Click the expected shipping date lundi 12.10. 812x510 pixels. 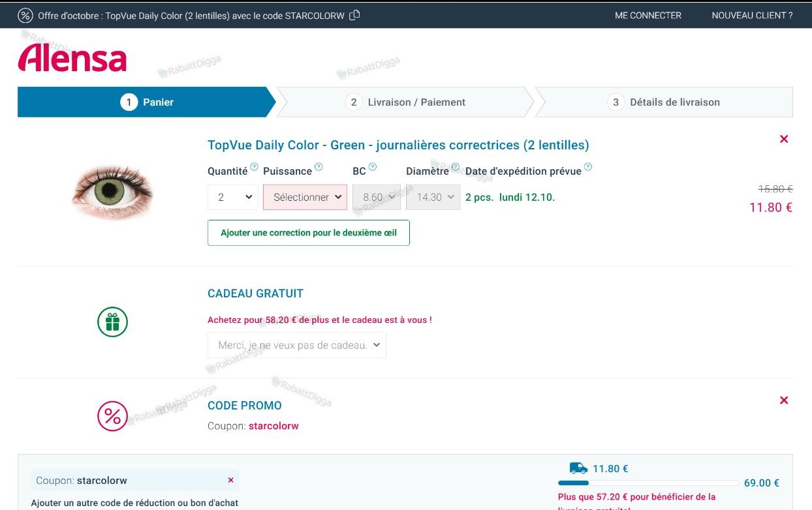[527, 197]
